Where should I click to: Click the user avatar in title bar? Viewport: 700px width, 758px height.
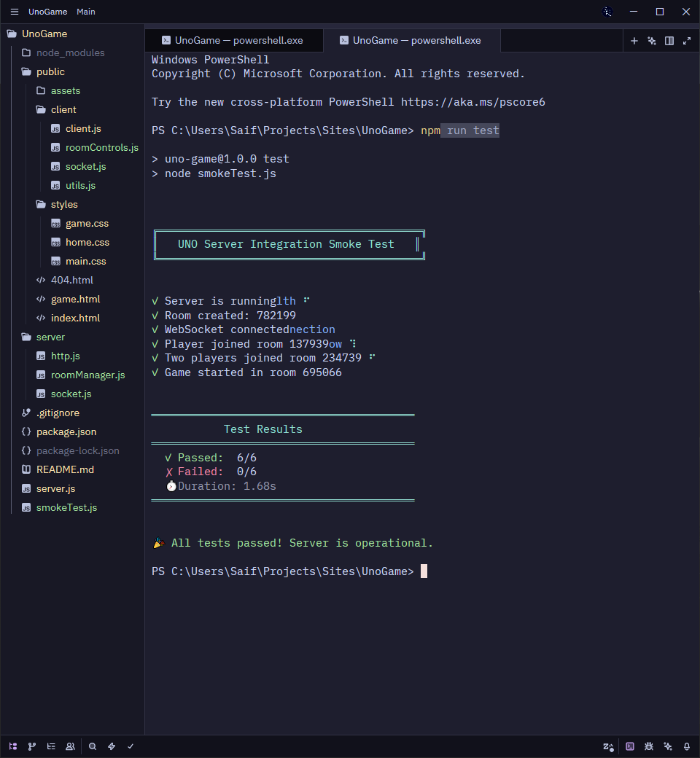click(608, 12)
